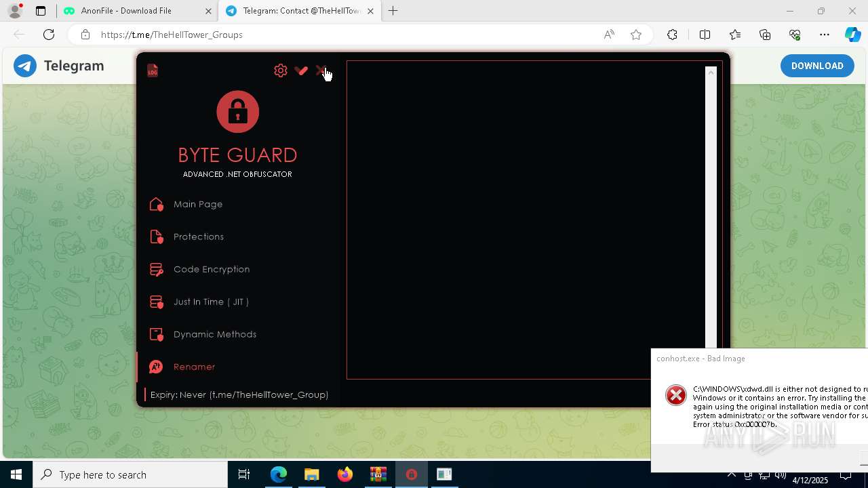Click the taskbar date 4/12/2025
868x488 pixels.
click(810, 480)
